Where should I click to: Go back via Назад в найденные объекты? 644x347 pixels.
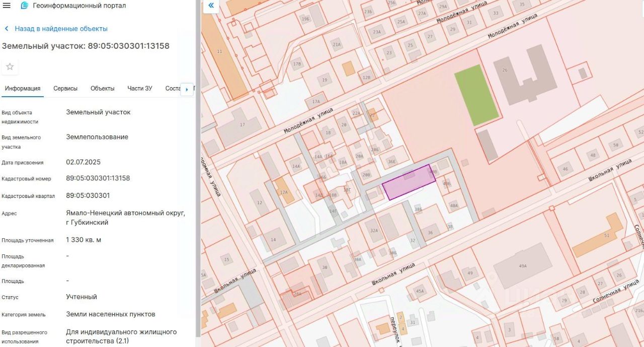tap(56, 29)
